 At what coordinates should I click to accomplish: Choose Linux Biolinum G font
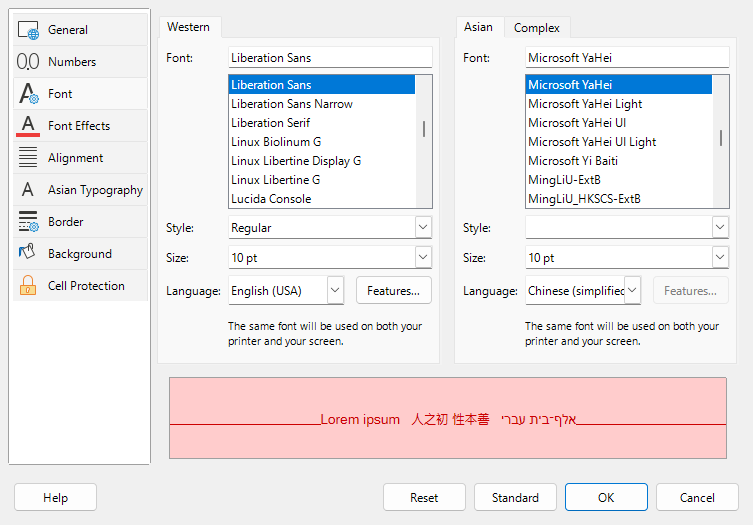322,142
